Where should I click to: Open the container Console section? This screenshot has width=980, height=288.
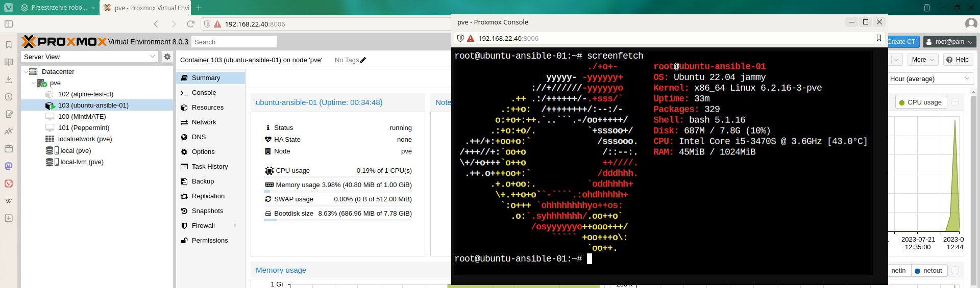click(x=211, y=93)
